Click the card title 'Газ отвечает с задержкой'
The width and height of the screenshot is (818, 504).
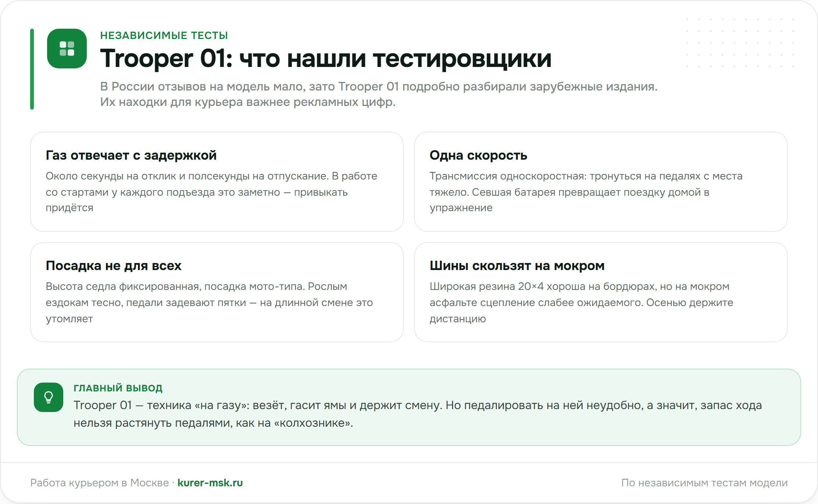pyautogui.click(x=131, y=155)
